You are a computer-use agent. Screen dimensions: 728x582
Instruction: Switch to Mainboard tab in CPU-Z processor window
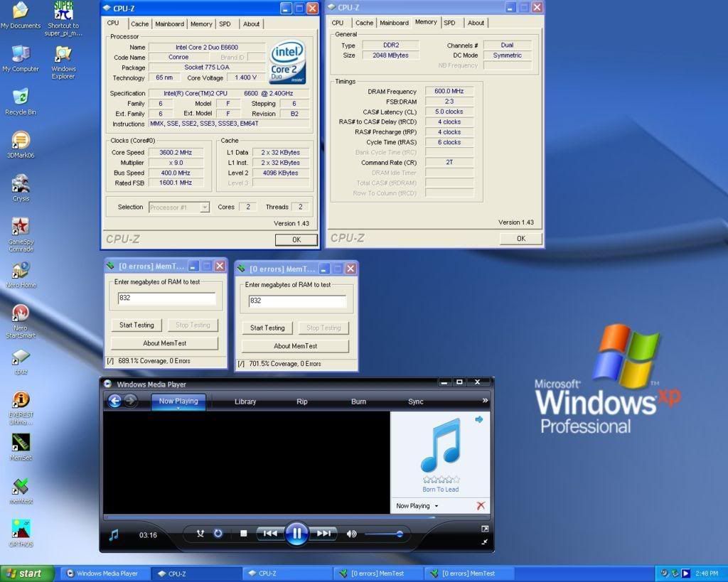169,24
